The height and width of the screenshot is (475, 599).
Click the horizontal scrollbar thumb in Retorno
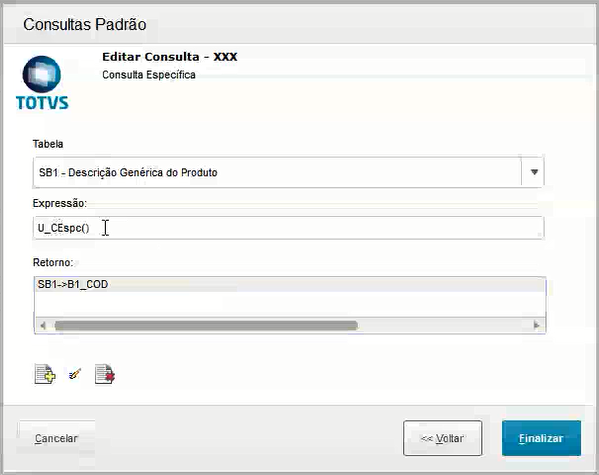(x=206, y=325)
